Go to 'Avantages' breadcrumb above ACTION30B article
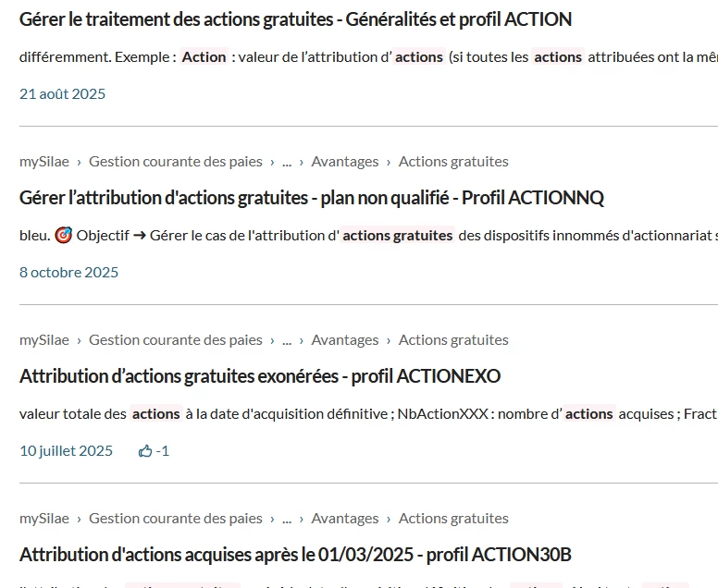Viewport: 718px width, 588px height. click(x=344, y=519)
